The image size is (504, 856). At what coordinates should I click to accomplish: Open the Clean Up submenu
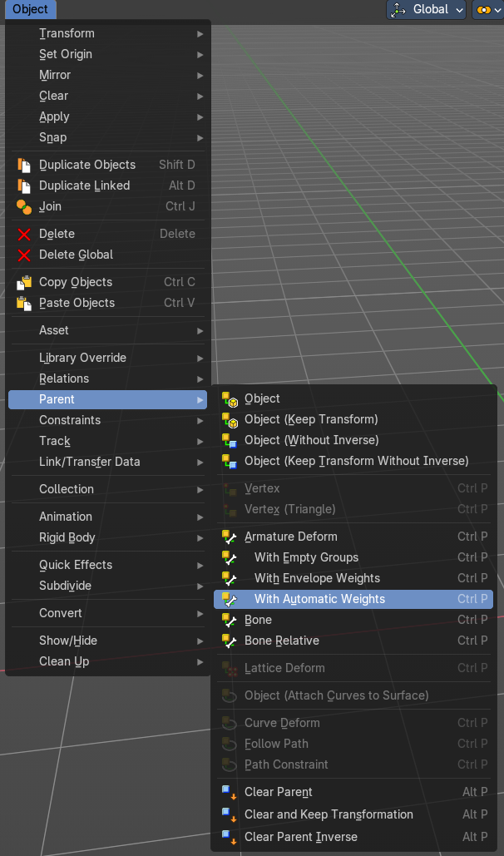coord(107,661)
